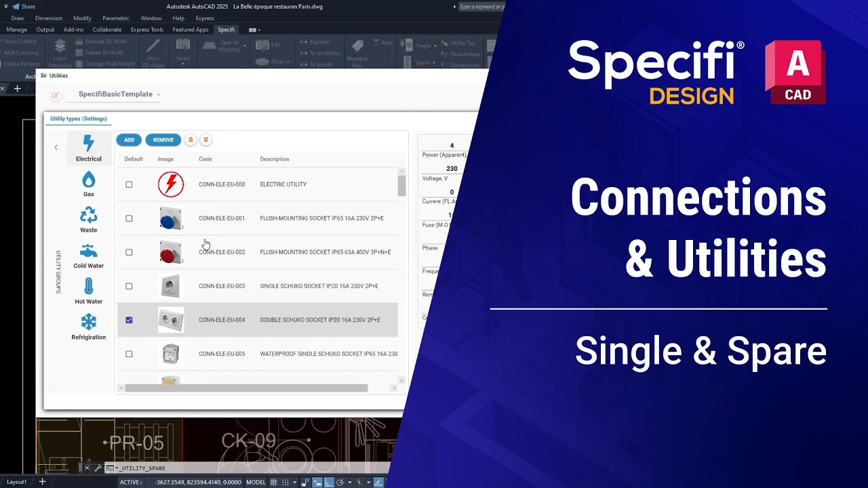Toggle polar tracking in status bar
The width and height of the screenshot is (868, 488).
coord(340,482)
